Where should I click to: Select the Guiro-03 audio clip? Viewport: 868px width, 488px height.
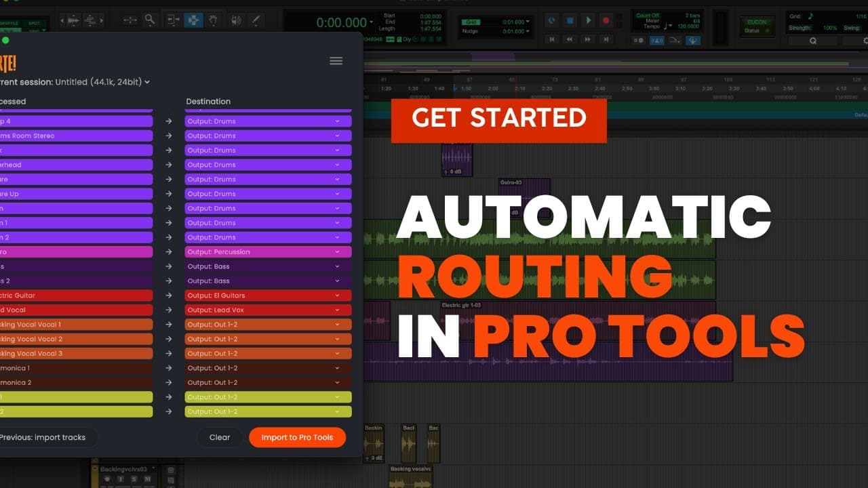pos(524,198)
